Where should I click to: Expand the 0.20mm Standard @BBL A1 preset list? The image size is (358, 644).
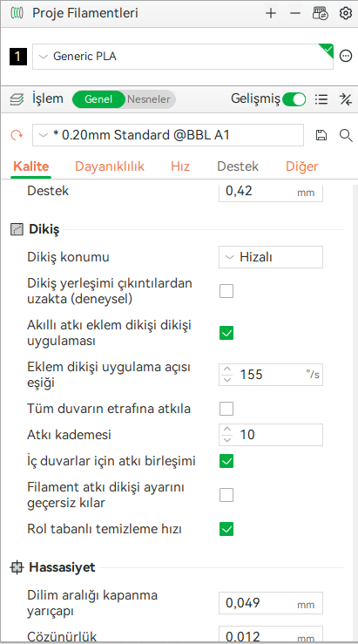[168, 135]
